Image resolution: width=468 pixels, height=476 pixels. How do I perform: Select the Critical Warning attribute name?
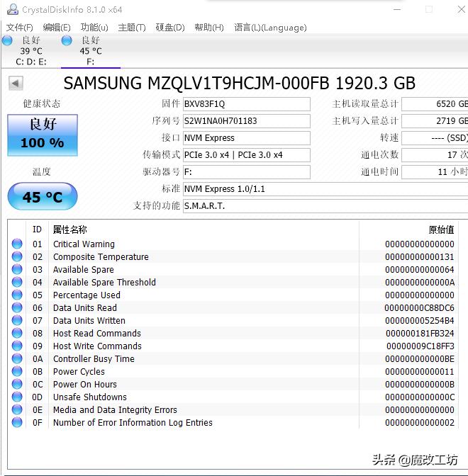[x=84, y=244]
